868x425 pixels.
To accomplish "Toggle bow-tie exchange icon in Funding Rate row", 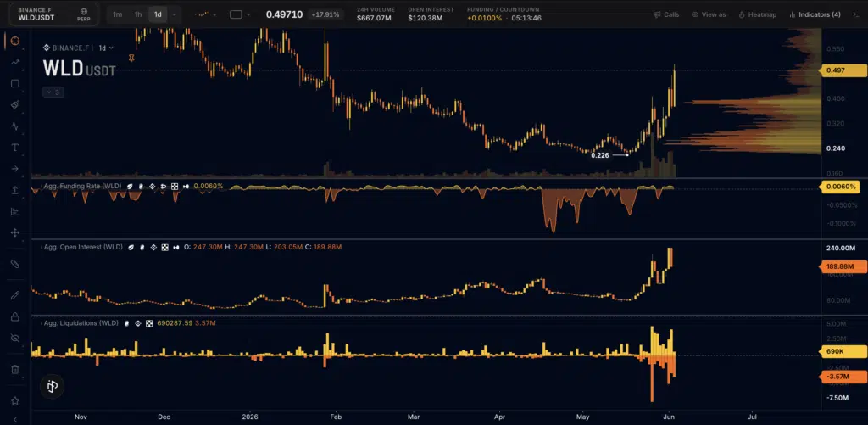I will coord(186,186).
